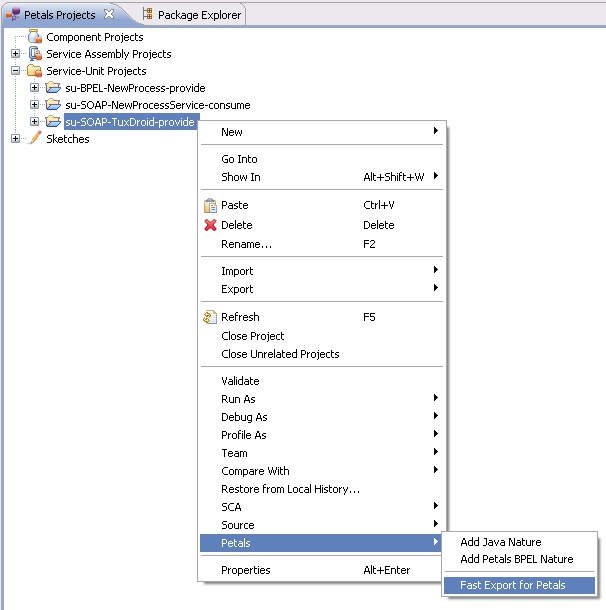Choose Add Java Nature from submenu

[x=500, y=542]
